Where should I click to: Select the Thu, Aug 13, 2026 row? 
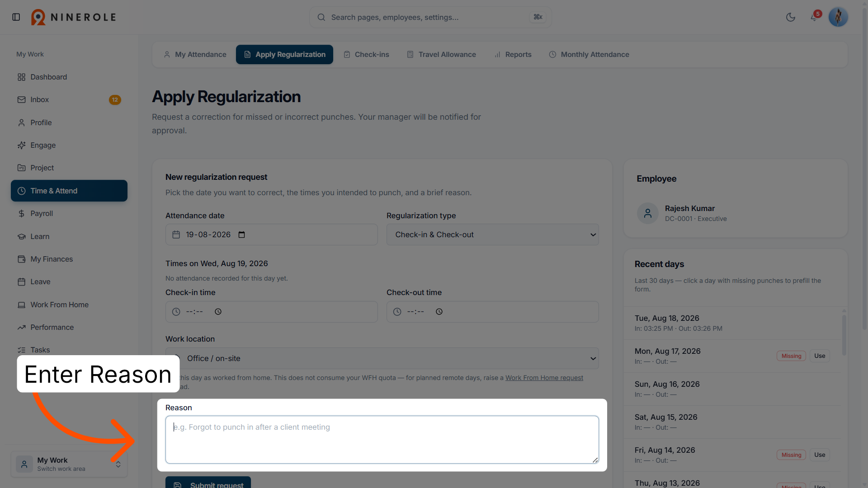[x=732, y=480]
